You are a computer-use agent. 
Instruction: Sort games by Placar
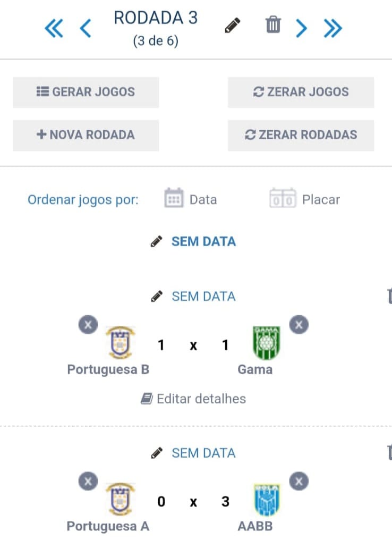(x=305, y=199)
